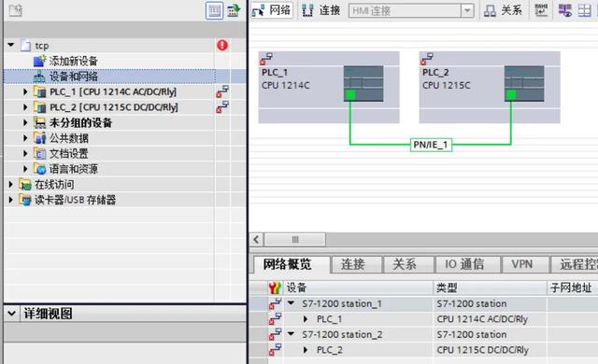The height and width of the screenshot is (364, 598).
Task: Collapse S7-1200 station_2 row
Action: pos(292,334)
